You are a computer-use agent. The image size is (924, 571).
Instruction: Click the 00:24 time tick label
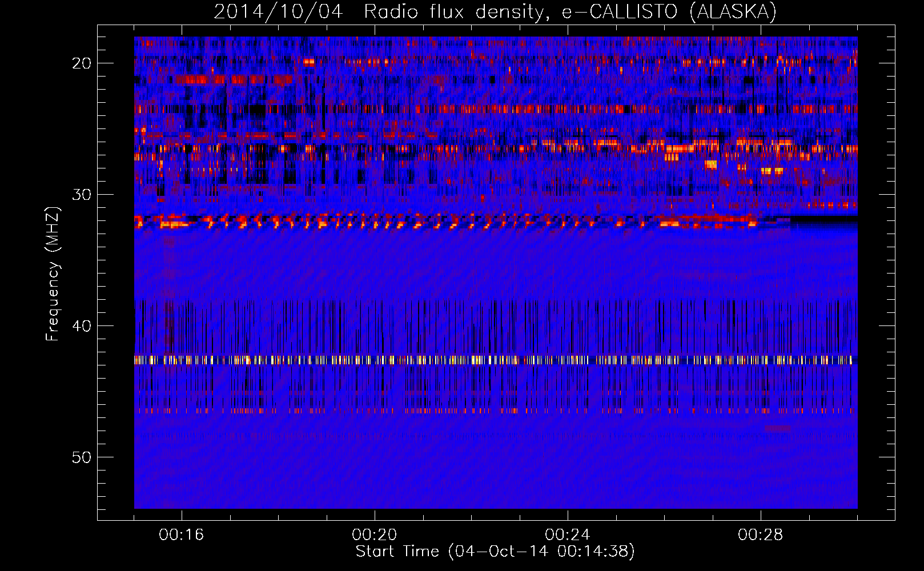(568, 535)
